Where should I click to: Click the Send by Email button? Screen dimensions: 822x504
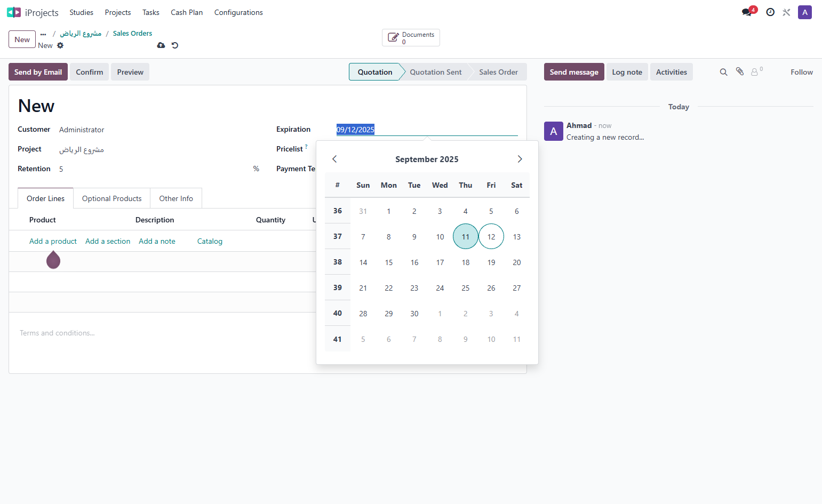coord(38,72)
